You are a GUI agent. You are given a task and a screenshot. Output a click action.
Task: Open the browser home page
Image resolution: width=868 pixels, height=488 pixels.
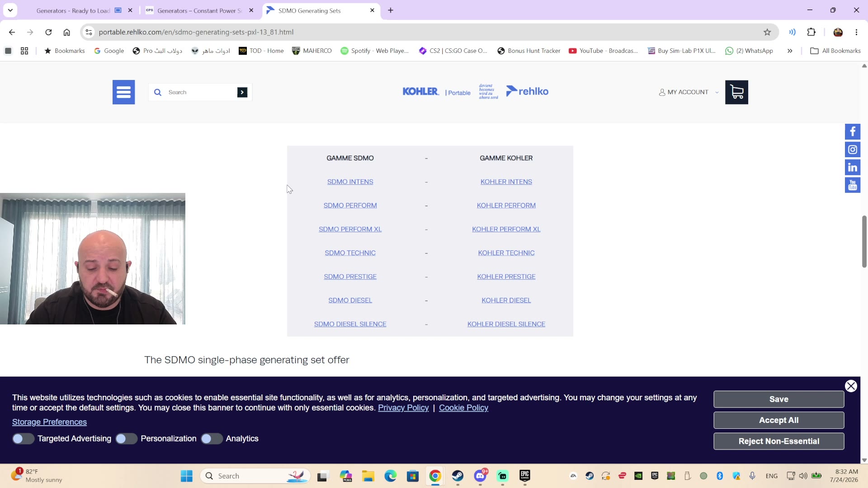point(66,32)
